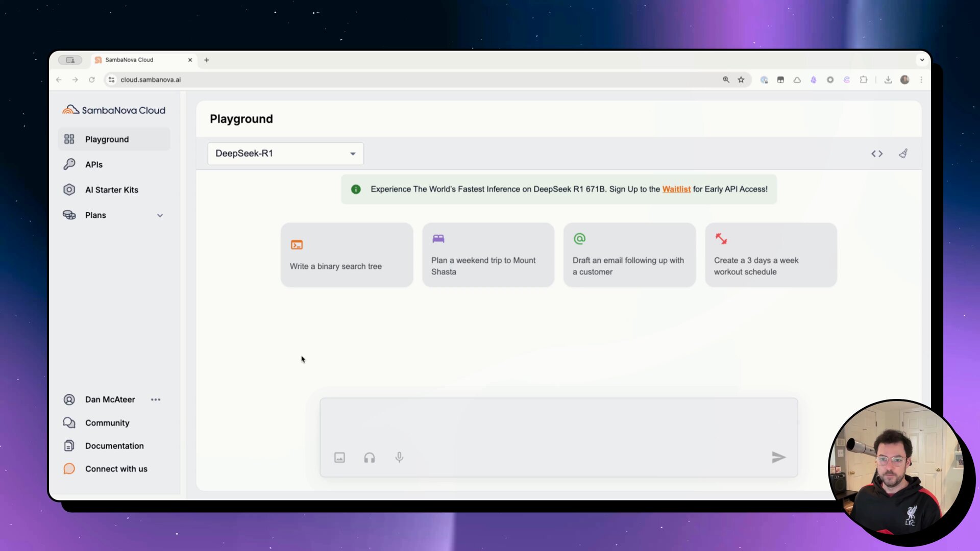Open the tab search chevron at top right
Viewport: 980px width, 551px height.
pos(922,60)
